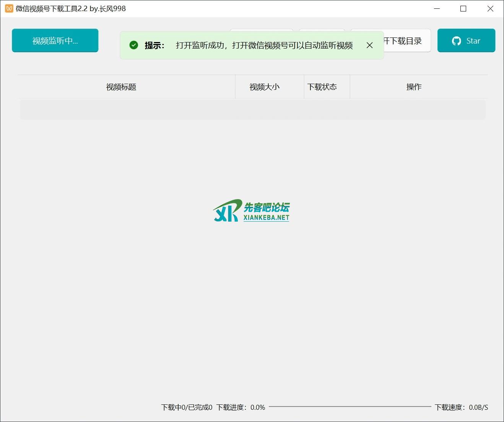Screen dimensions: 504x422
Task: Close the 微信视频号下载工具 window
Action: pos(490,8)
